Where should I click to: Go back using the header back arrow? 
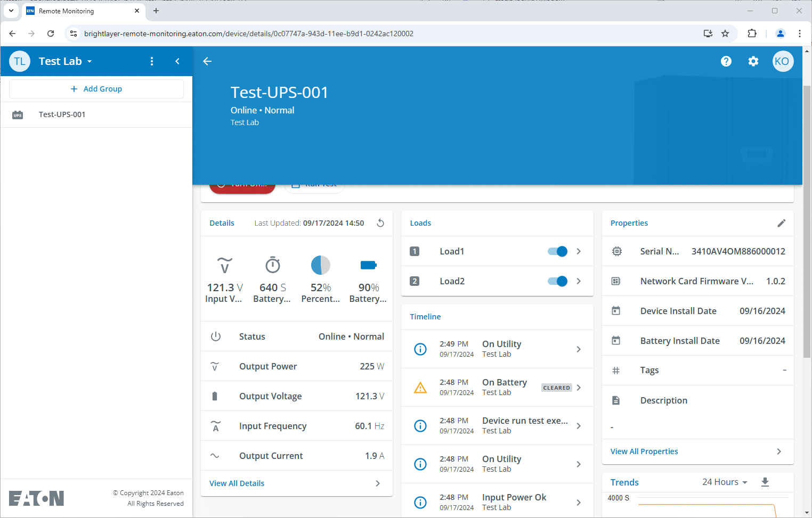[207, 61]
